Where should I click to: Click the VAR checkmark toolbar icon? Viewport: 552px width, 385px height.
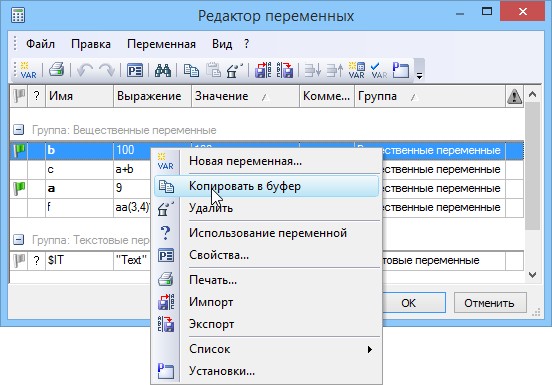click(379, 70)
